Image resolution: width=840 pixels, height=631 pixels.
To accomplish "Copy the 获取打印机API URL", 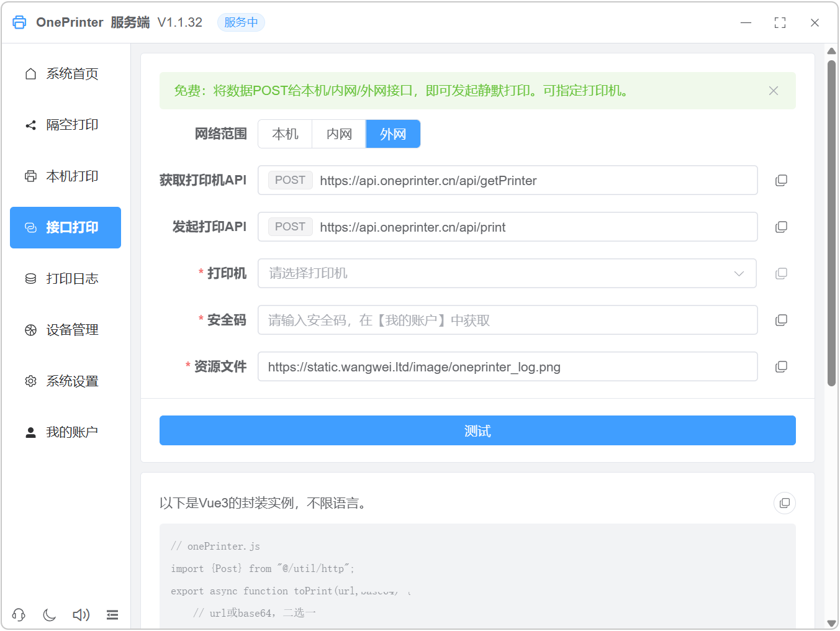I will (x=781, y=181).
